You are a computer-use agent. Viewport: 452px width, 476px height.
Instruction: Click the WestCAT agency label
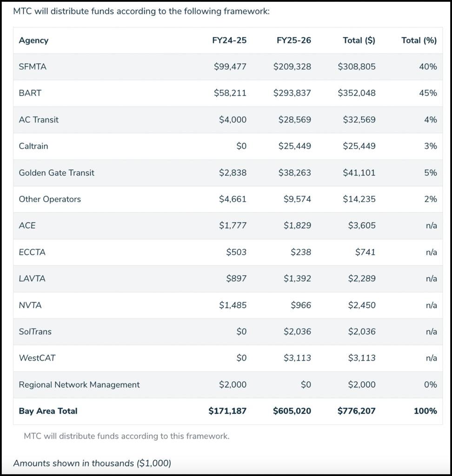point(37,358)
